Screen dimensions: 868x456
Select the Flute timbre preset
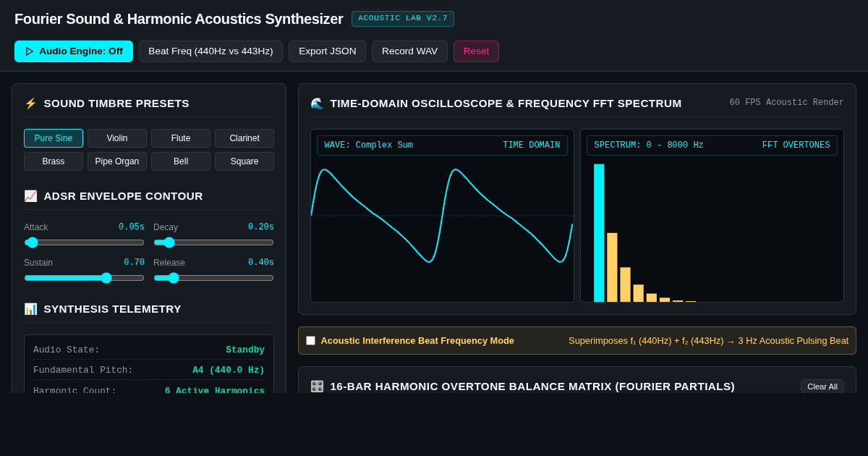point(181,138)
